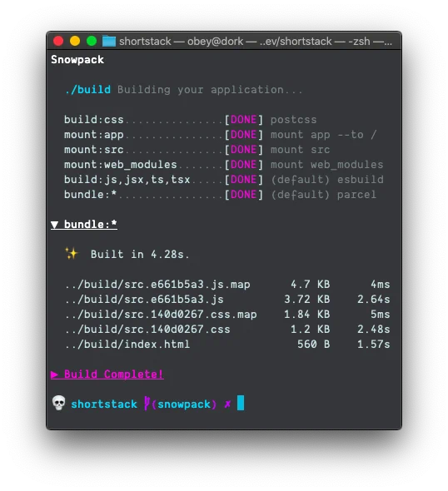Collapse the bundle:* section triangle
This screenshot has width=448, height=491.
[x=54, y=225]
